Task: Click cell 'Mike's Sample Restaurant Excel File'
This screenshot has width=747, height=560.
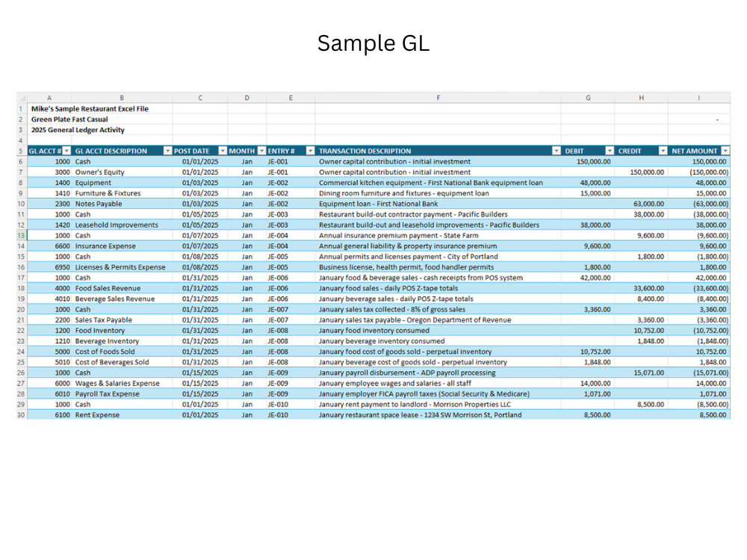Action: (90, 108)
